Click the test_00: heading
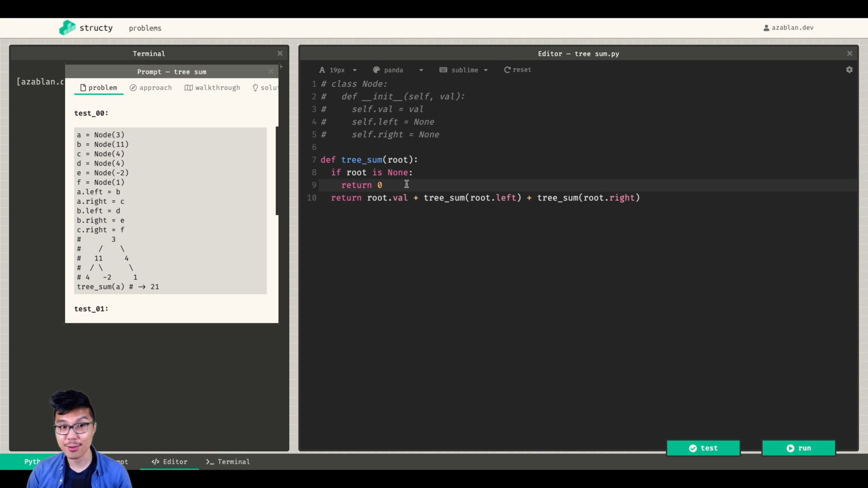Image resolution: width=868 pixels, height=488 pixels. (x=91, y=113)
